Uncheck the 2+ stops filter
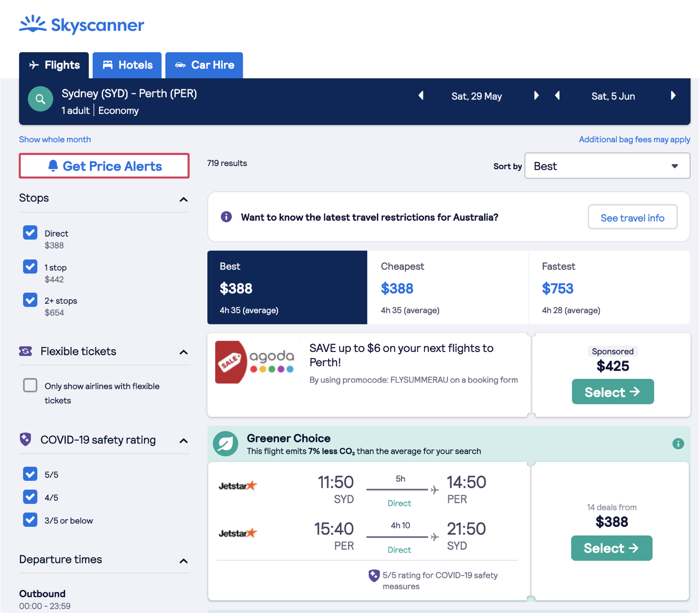This screenshot has width=700, height=613. (x=30, y=300)
